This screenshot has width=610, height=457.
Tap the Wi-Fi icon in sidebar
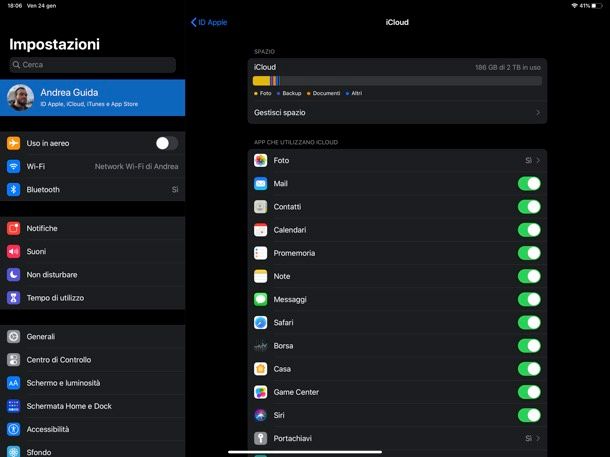(13, 166)
